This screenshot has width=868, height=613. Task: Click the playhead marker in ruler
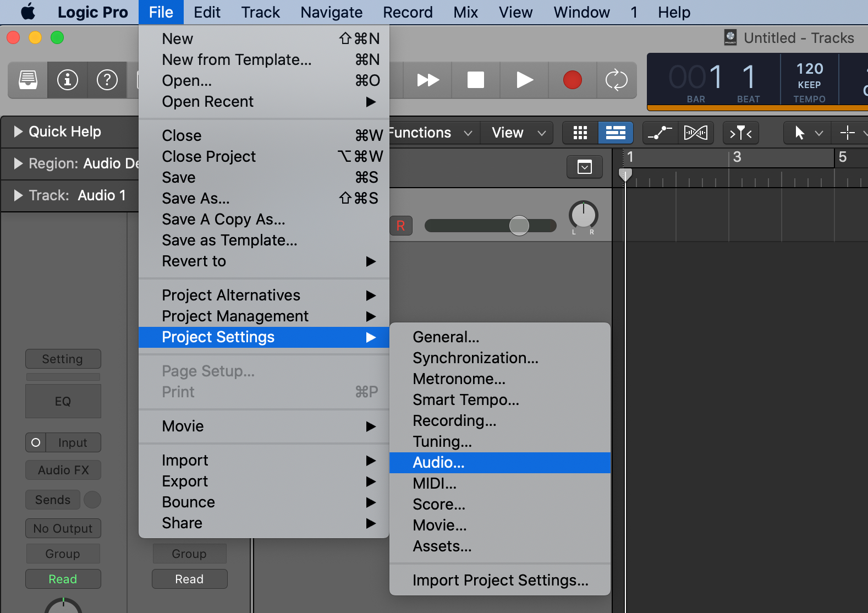(x=625, y=176)
